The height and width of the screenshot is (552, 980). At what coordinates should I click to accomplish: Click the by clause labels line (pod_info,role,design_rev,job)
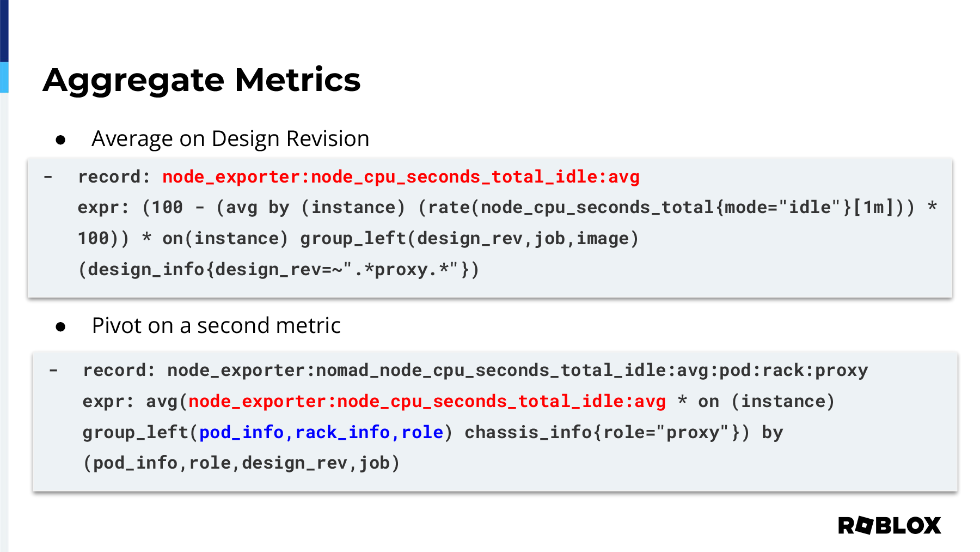point(241,463)
